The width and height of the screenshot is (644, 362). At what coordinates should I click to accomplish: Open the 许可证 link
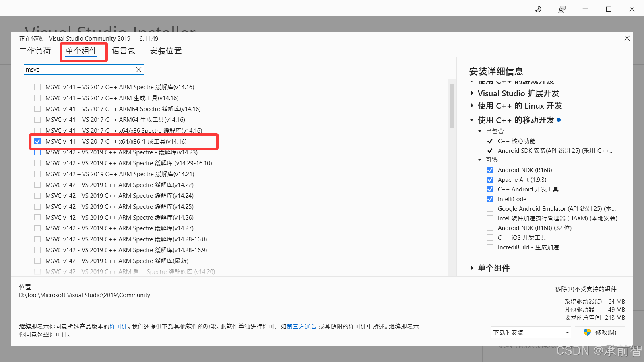pyautogui.click(x=119, y=326)
